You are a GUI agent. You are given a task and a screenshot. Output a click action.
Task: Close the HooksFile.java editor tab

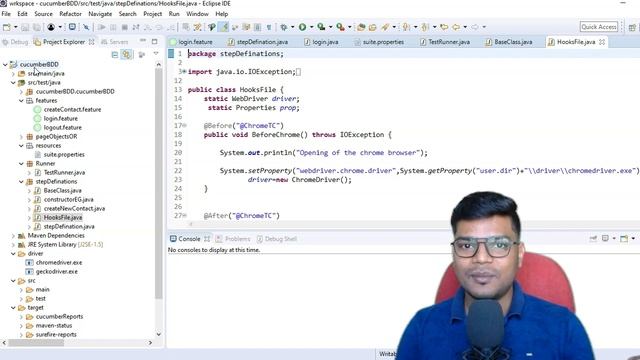pos(602,42)
